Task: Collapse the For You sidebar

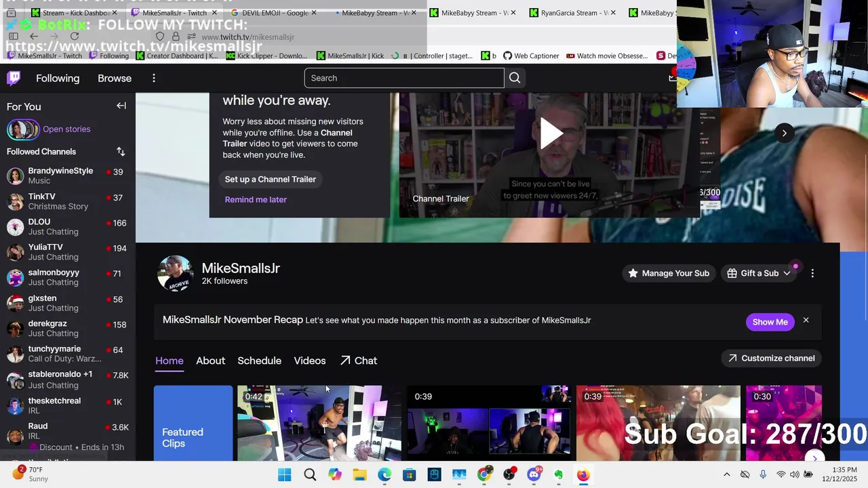Action: [x=121, y=106]
